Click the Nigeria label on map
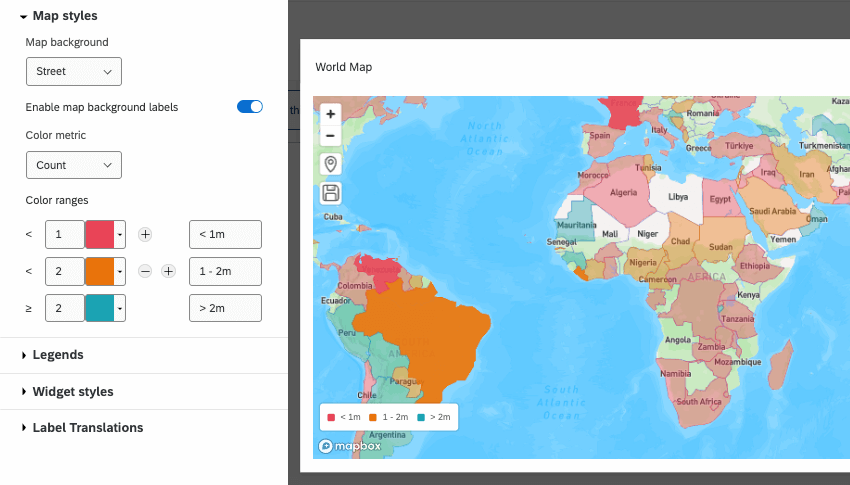This screenshot has height=485, width=850. pyautogui.click(x=643, y=263)
